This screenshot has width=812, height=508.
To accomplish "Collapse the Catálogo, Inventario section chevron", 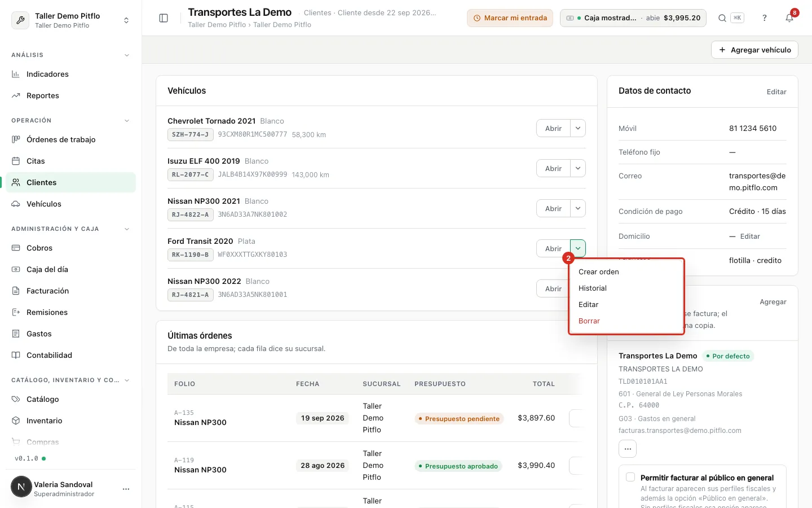I will pos(127,380).
